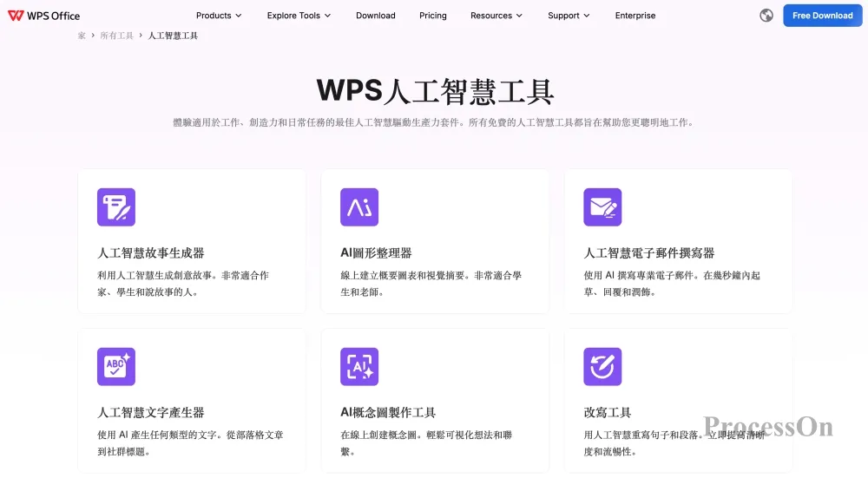Open the AI概念圖製作工具 title
Image resolution: width=868 pixels, height=478 pixels.
(x=388, y=412)
